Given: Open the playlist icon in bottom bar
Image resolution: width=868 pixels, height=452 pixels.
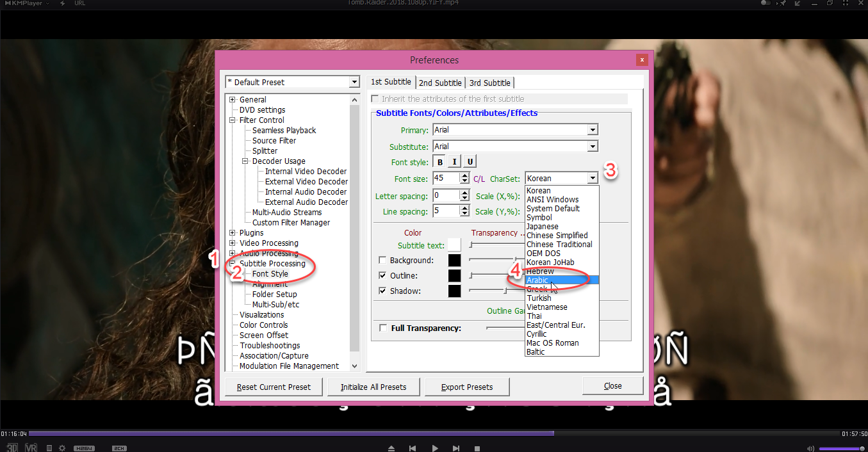Looking at the screenshot, I should [x=49, y=448].
